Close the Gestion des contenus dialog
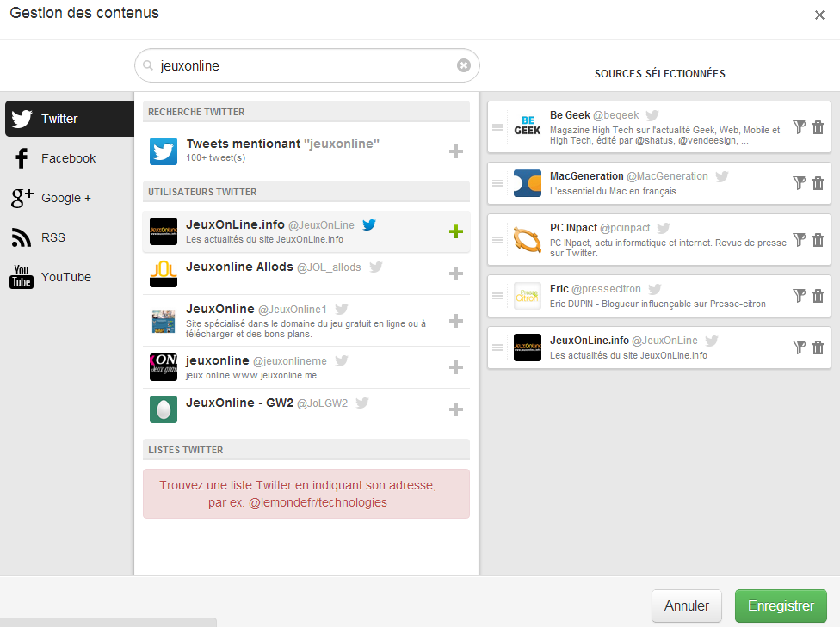The height and width of the screenshot is (627, 840). click(818, 15)
